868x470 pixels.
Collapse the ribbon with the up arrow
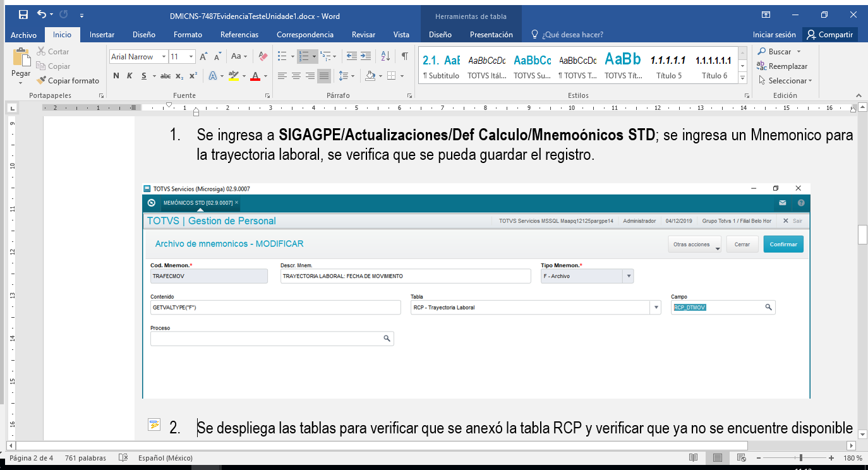click(860, 95)
